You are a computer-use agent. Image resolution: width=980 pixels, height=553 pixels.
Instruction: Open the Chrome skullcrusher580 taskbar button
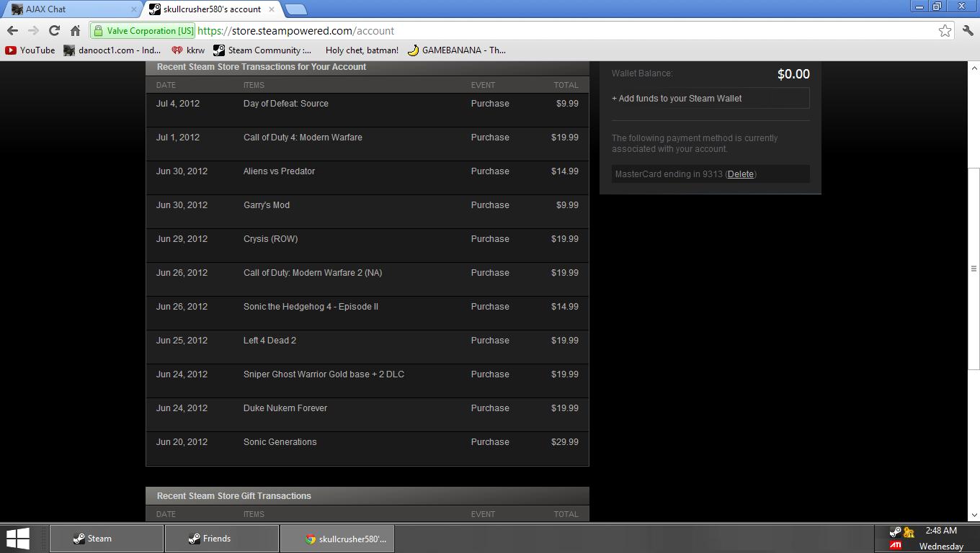(x=337, y=539)
